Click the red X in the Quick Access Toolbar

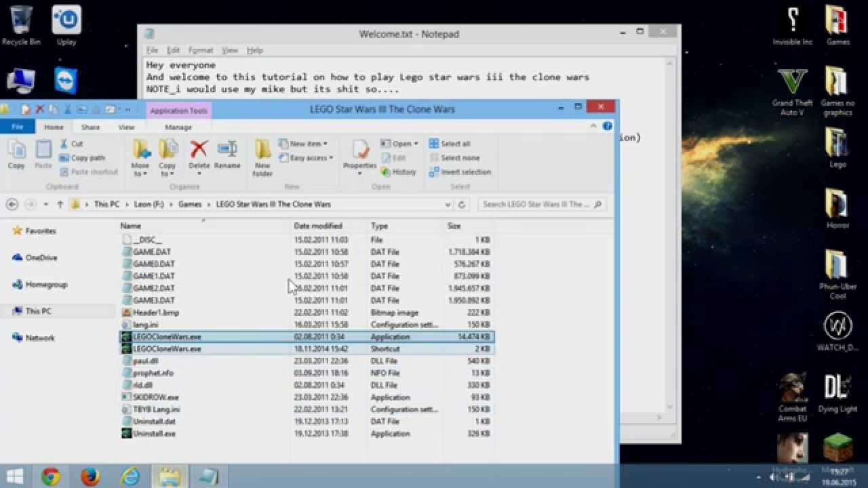pyautogui.click(x=39, y=109)
